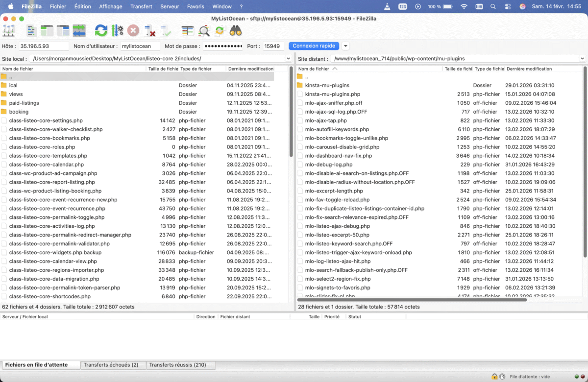The height and width of the screenshot is (382, 588).
Task: Click the binoculars file search icon
Action: [236, 31]
